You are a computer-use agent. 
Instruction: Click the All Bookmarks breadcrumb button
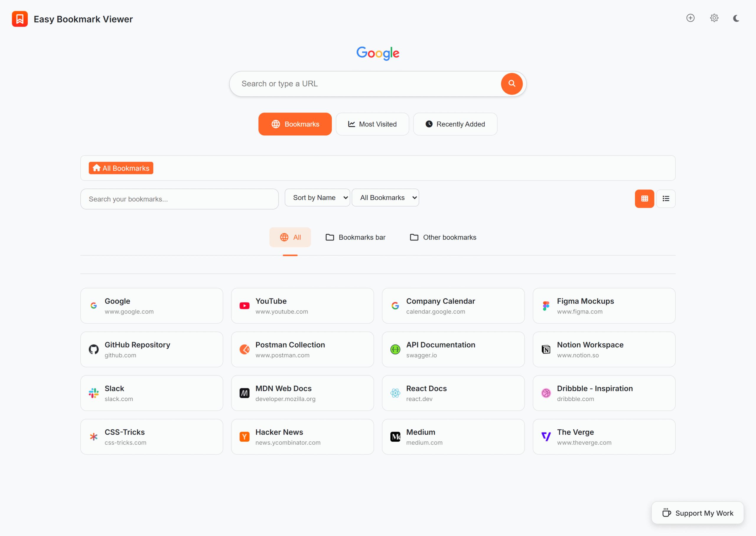pos(121,168)
